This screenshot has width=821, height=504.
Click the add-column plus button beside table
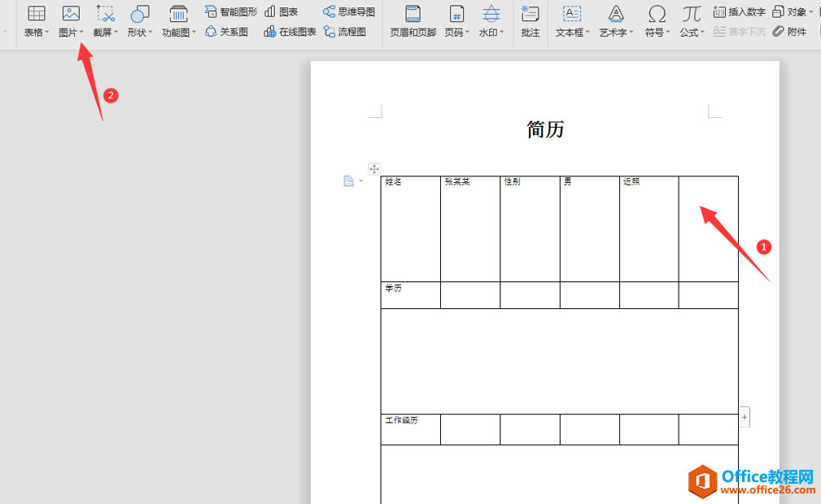(744, 417)
